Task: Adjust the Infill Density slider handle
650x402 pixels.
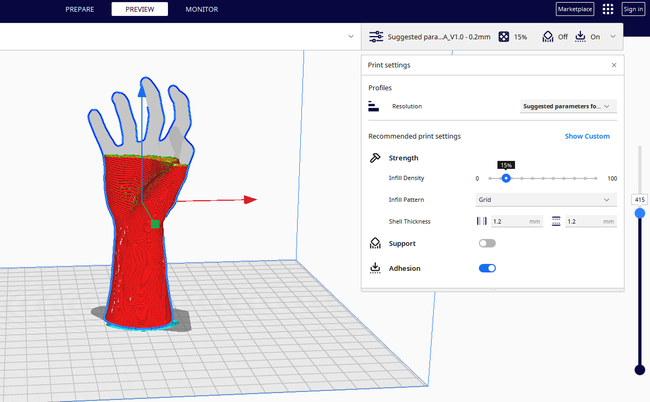Action: point(506,178)
